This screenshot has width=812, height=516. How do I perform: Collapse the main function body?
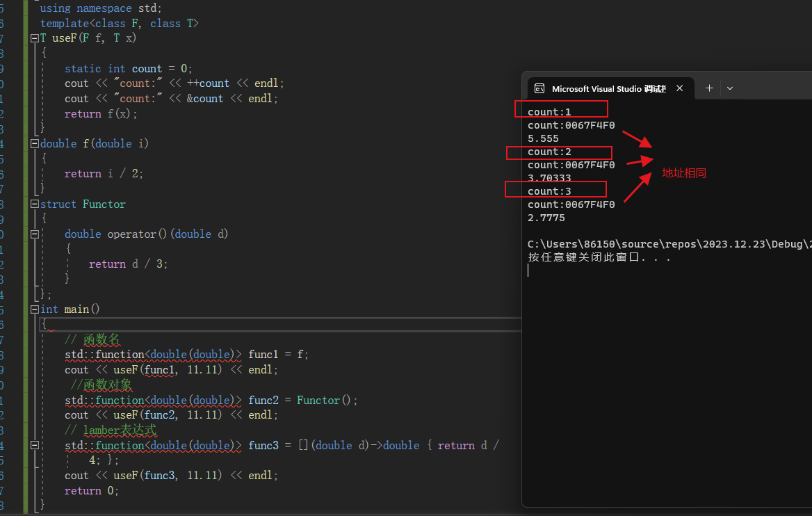[34, 309]
